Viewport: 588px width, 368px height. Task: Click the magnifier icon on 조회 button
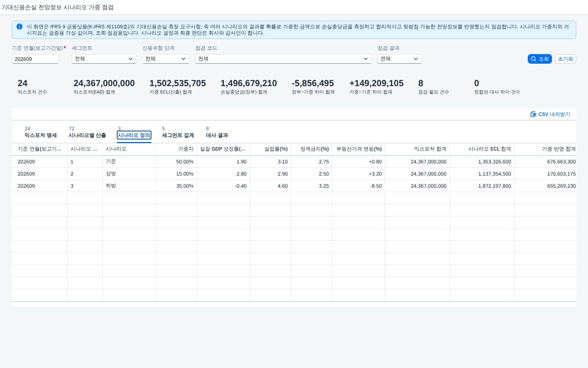tap(534, 59)
